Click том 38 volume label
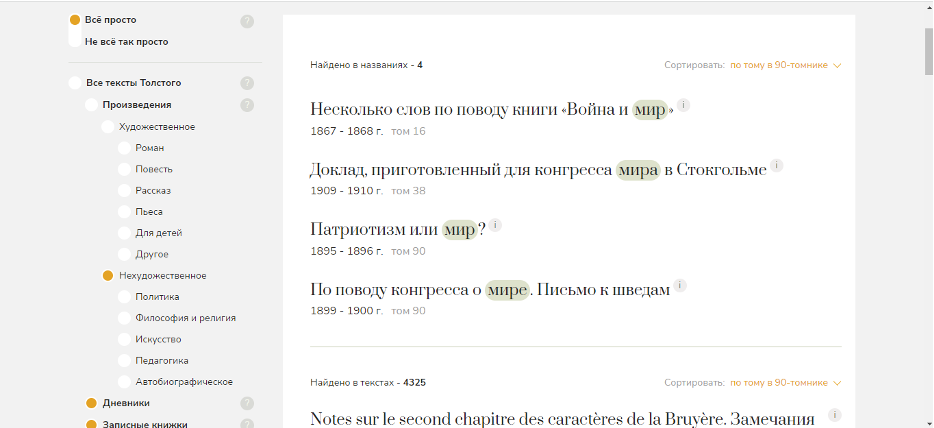Viewport: 934px width, 428px height. tap(408, 190)
